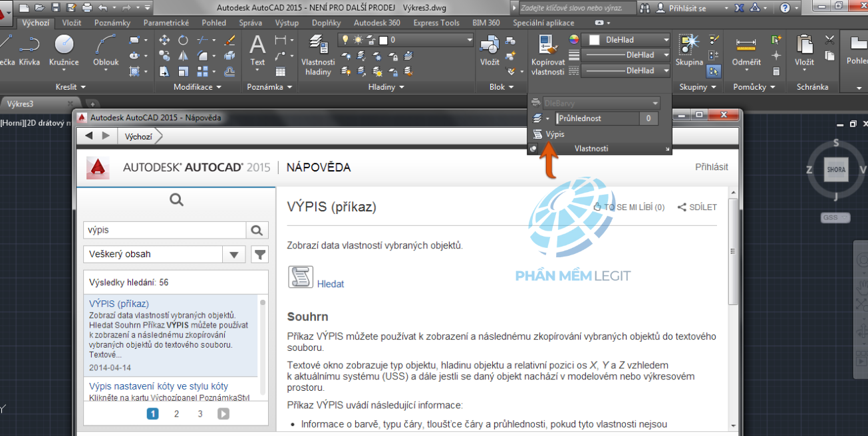Open the Quick Calculator in Pomůcky
The width and height of the screenshot is (868, 436).
coord(776,71)
